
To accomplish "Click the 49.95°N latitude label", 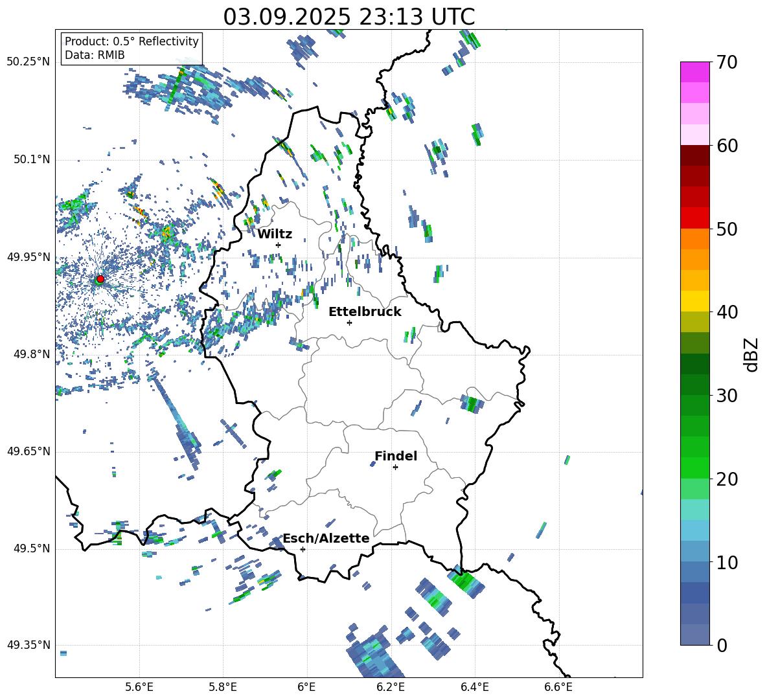I will coord(29,257).
